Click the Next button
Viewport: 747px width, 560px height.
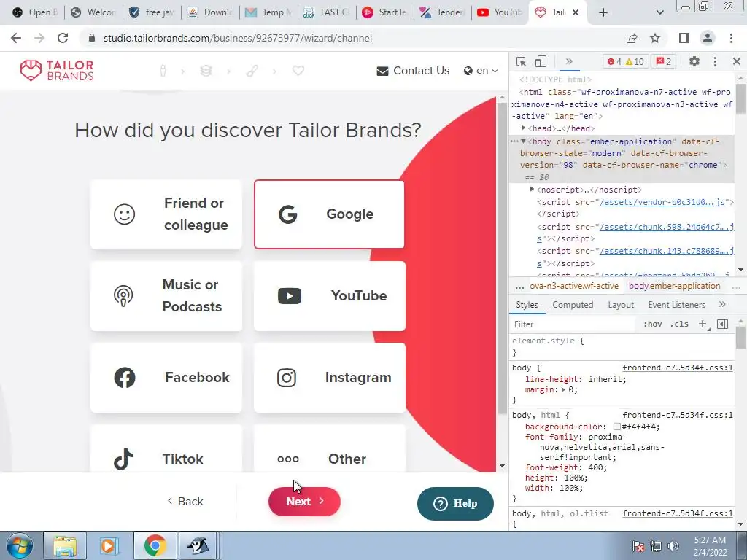(304, 502)
